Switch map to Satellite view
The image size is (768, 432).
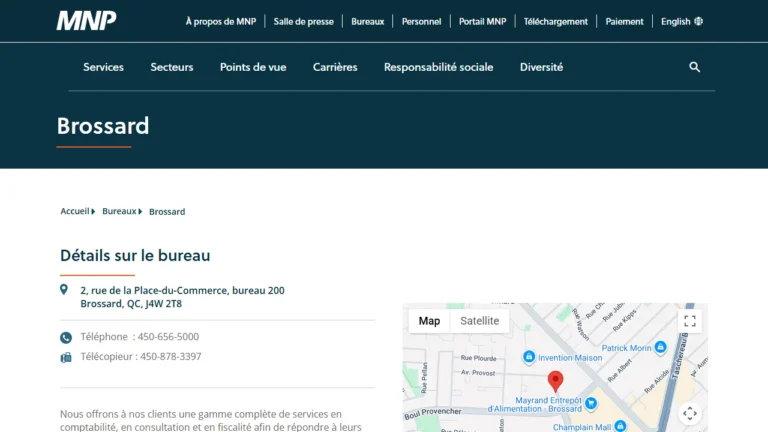(x=480, y=321)
